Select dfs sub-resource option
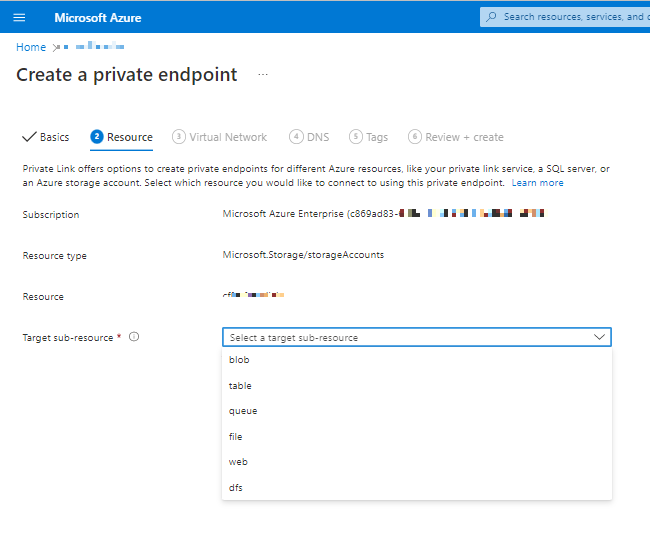 [417, 488]
